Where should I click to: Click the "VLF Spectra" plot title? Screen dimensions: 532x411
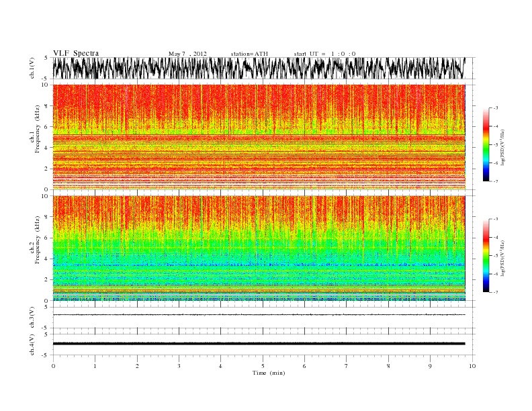point(76,53)
